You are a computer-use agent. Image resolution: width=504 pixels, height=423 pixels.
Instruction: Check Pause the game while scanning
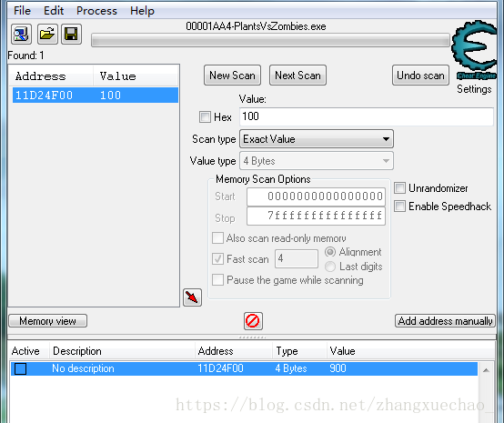[218, 279]
